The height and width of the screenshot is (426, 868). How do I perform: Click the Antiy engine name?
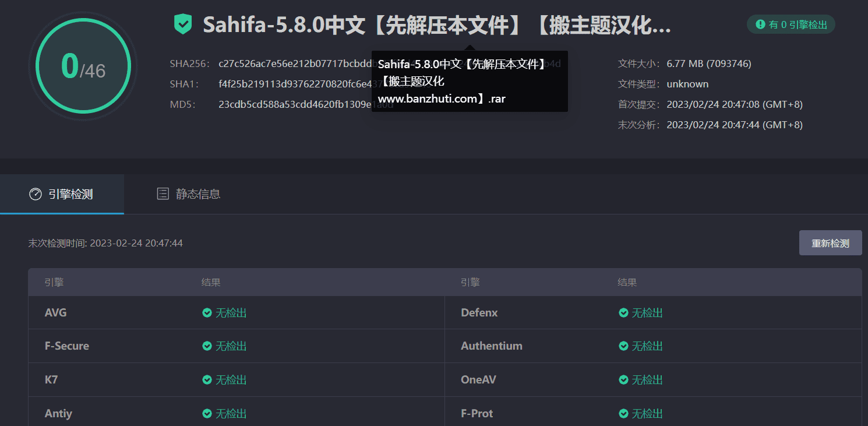click(58, 414)
